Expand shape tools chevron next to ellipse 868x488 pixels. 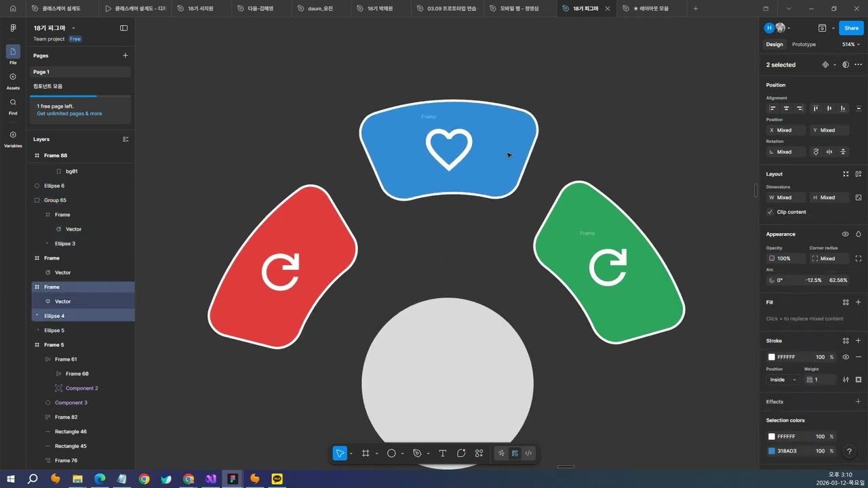click(402, 454)
